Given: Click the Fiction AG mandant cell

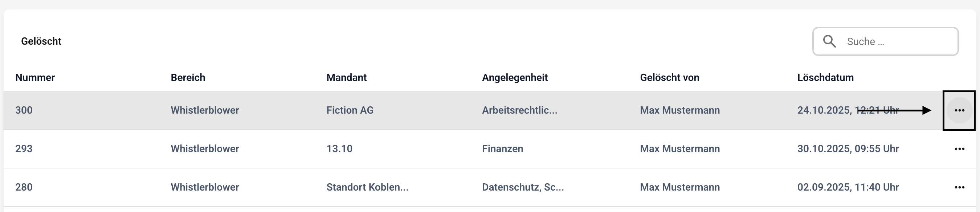Looking at the screenshot, I should pos(350,110).
